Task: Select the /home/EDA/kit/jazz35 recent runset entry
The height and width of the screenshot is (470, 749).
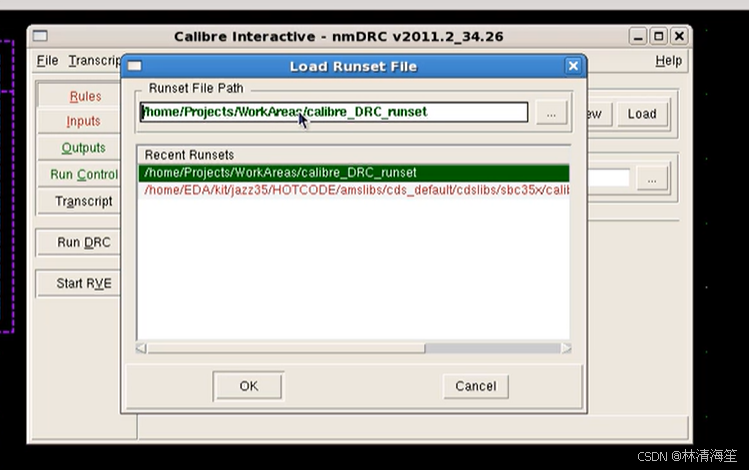Action: [x=353, y=190]
